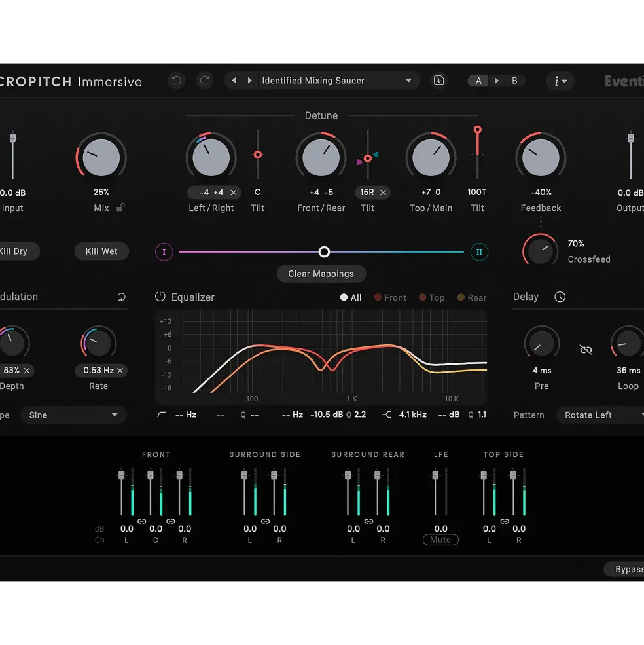The height and width of the screenshot is (645, 644).
Task: Click the Top/Main Tilt slider handle
Action: pos(478,130)
